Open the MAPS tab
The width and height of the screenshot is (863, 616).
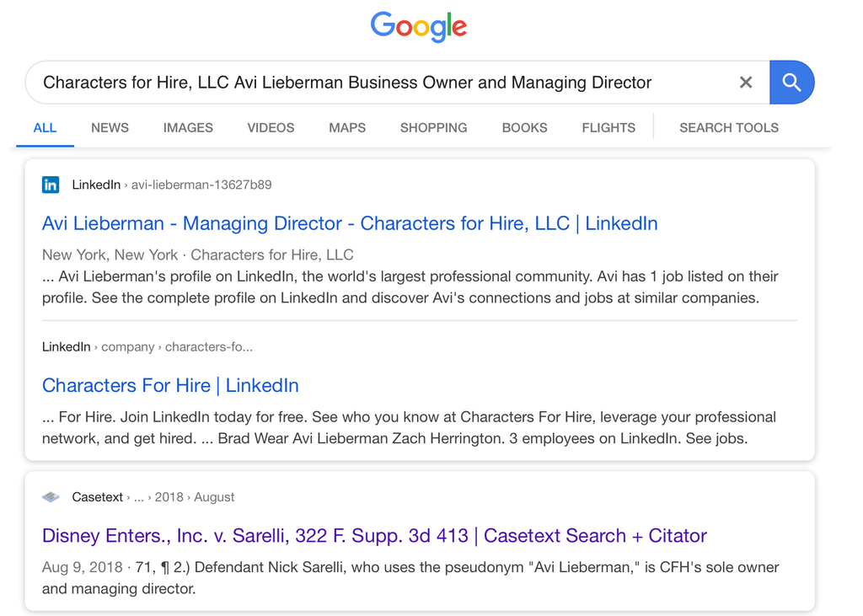347,128
